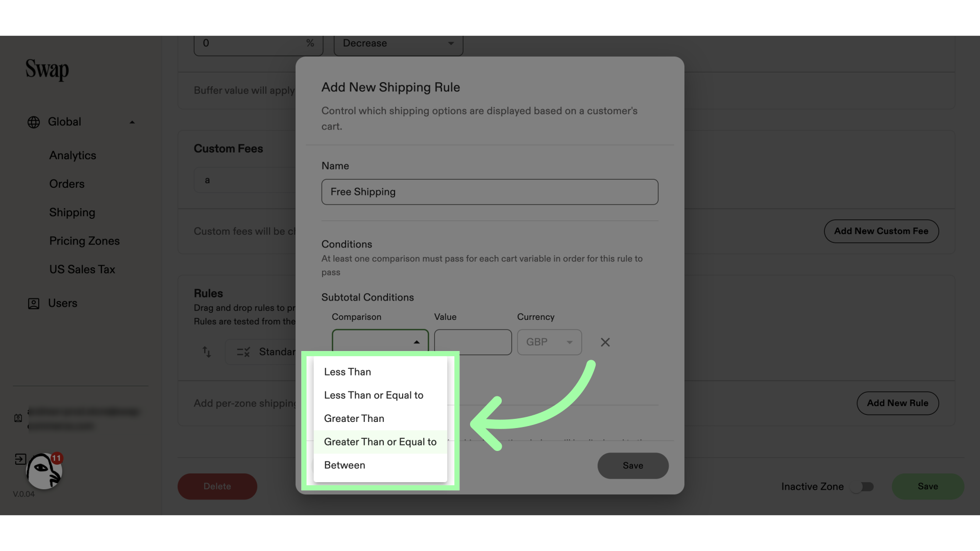Enter value in the subtotal Value field
Screen dimensions: 980x551
point(473,342)
